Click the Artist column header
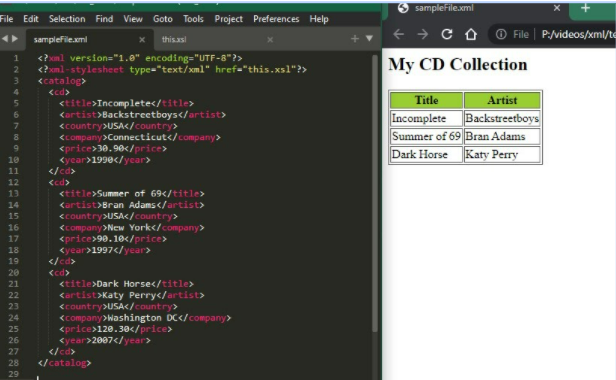 click(502, 100)
